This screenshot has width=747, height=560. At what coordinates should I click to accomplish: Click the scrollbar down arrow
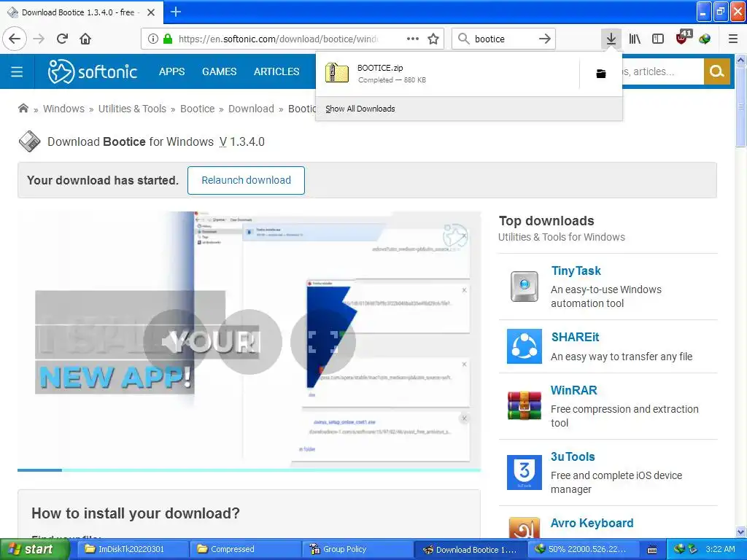click(x=740, y=532)
